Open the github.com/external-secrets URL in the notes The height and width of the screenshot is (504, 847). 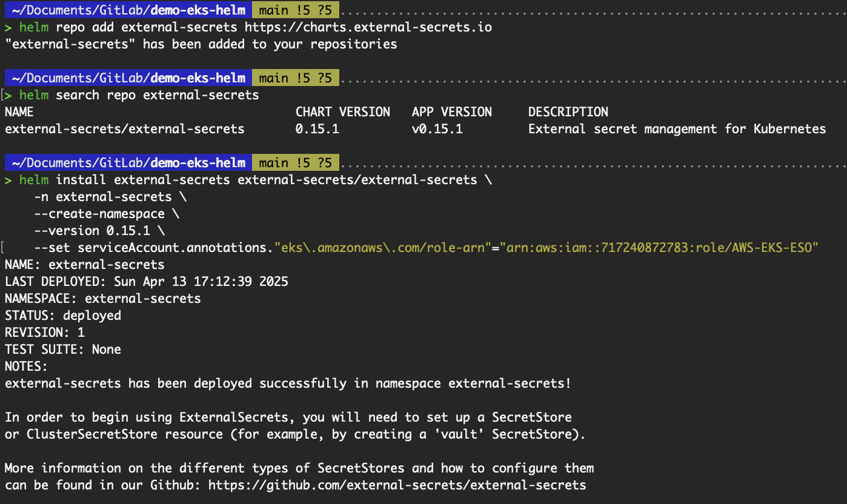pyautogui.click(x=397, y=485)
